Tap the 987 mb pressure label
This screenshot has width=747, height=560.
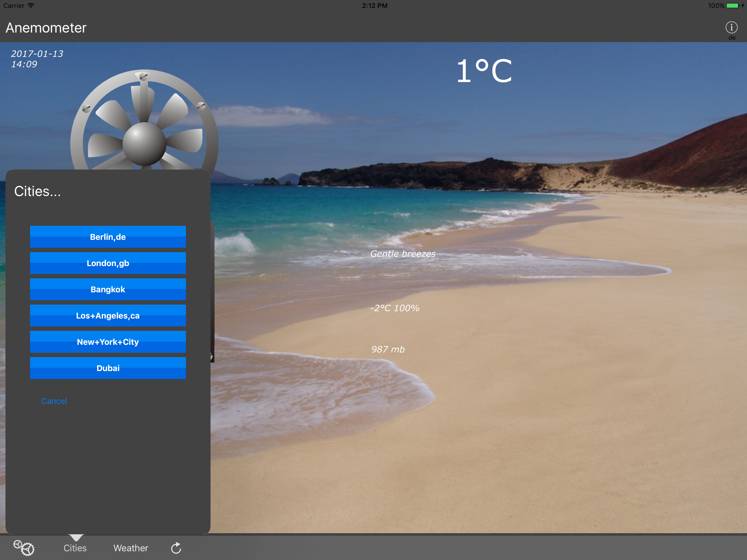coord(388,349)
